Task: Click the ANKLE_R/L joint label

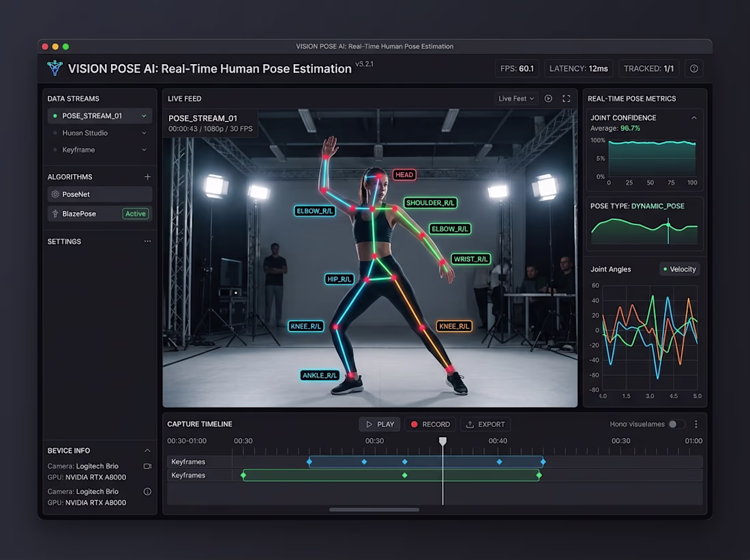Action: point(320,375)
